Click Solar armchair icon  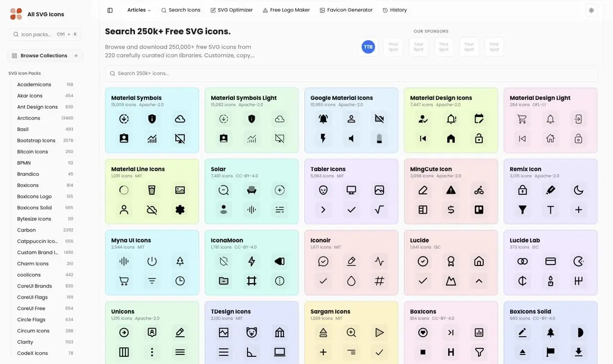point(251,190)
